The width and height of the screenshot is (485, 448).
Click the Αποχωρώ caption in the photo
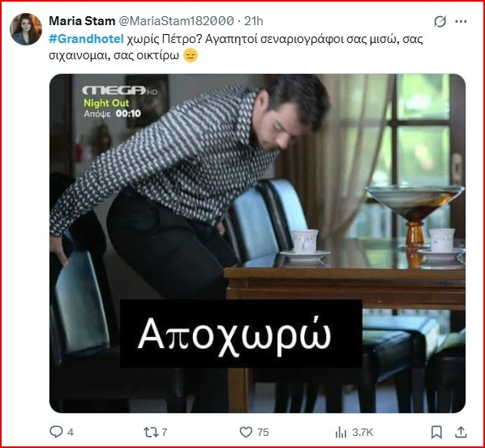(234, 336)
